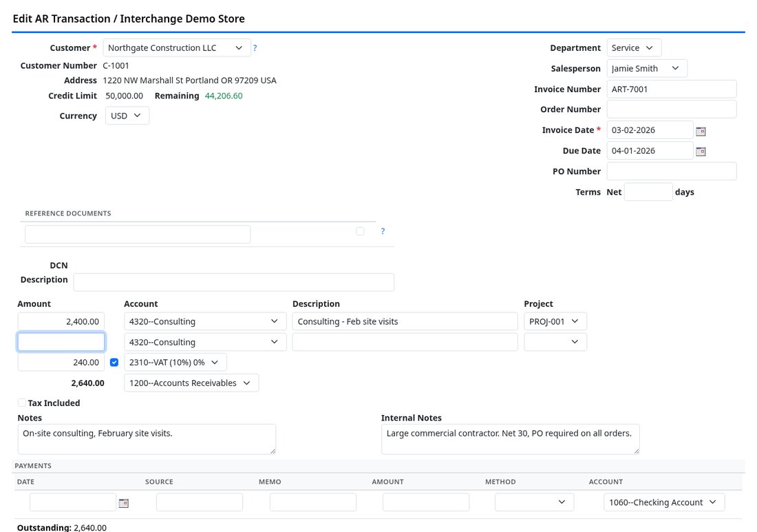Open the payment Method dropdown

click(x=535, y=502)
